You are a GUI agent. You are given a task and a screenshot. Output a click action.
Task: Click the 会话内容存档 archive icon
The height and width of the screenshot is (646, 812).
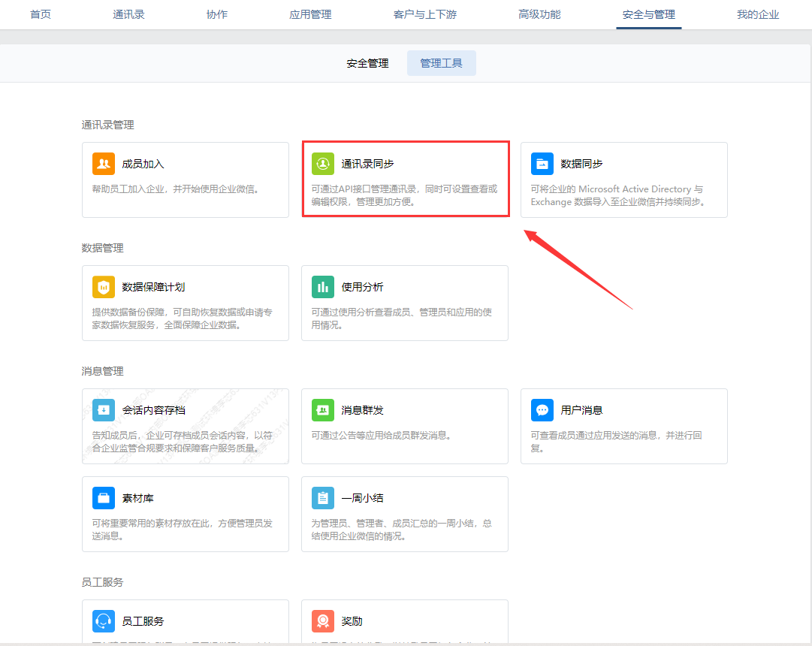pos(104,410)
